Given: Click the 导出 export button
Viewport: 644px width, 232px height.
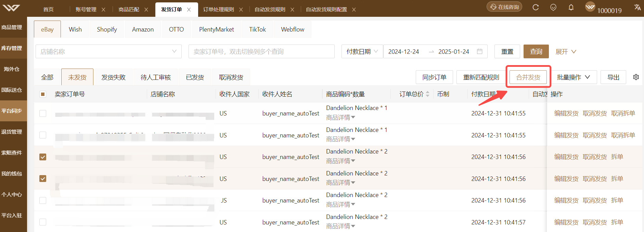Looking at the screenshot, I should 613,77.
